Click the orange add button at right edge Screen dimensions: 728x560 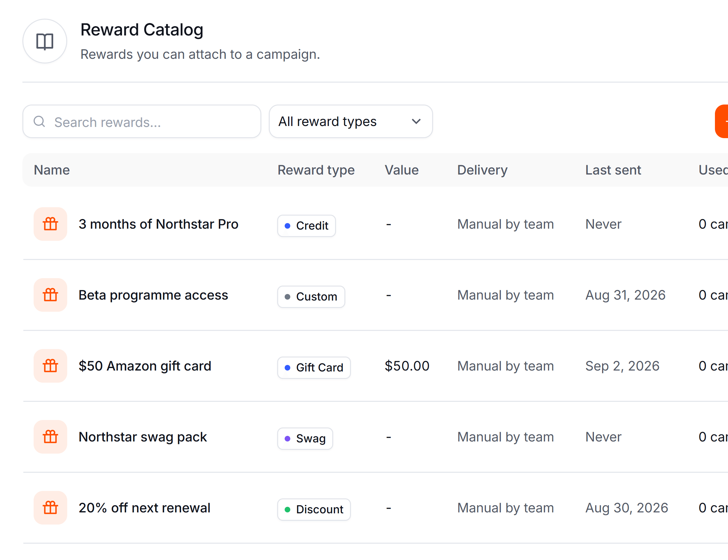[x=722, y=121]
